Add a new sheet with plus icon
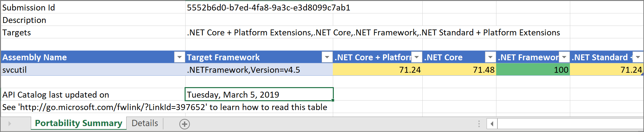The width and height of the screenshot is (644, 132). pyautogui.click(x=185, y=124)
